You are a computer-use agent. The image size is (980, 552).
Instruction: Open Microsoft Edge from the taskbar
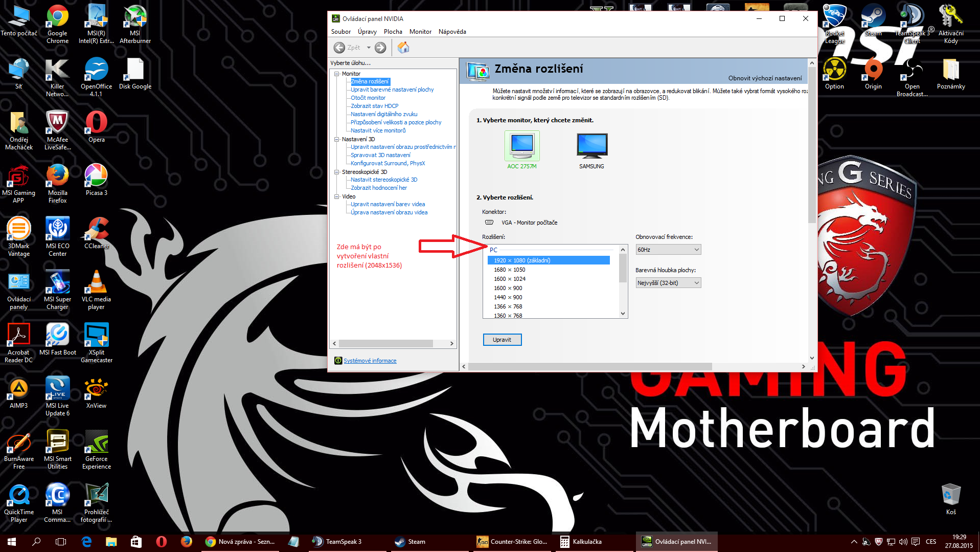point(86,541)
